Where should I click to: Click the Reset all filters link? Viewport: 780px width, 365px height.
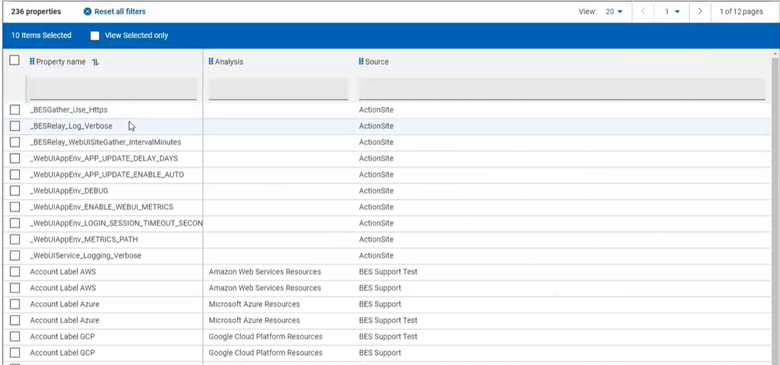tap(120, 11)
